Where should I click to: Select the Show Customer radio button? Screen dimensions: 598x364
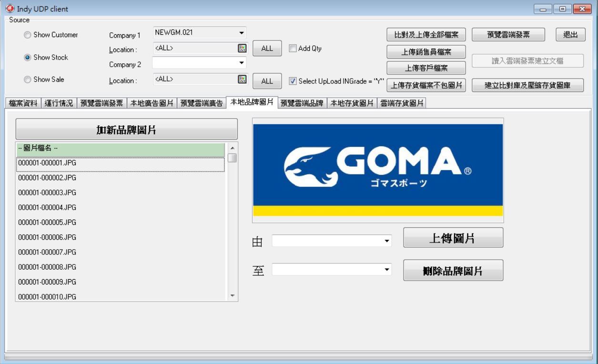[27, 35]
